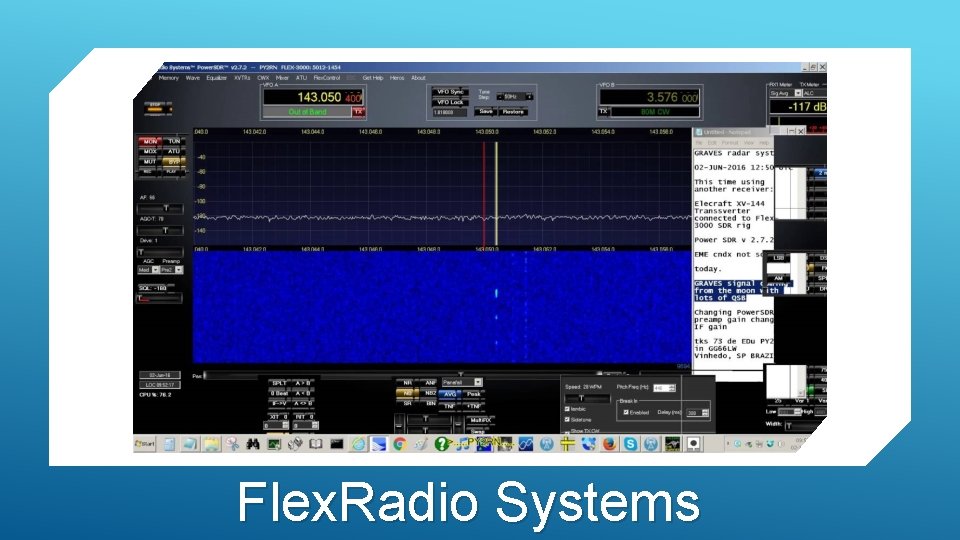
Task: Click the binoculars icon in the taskbar
Action: click(253, 444)
